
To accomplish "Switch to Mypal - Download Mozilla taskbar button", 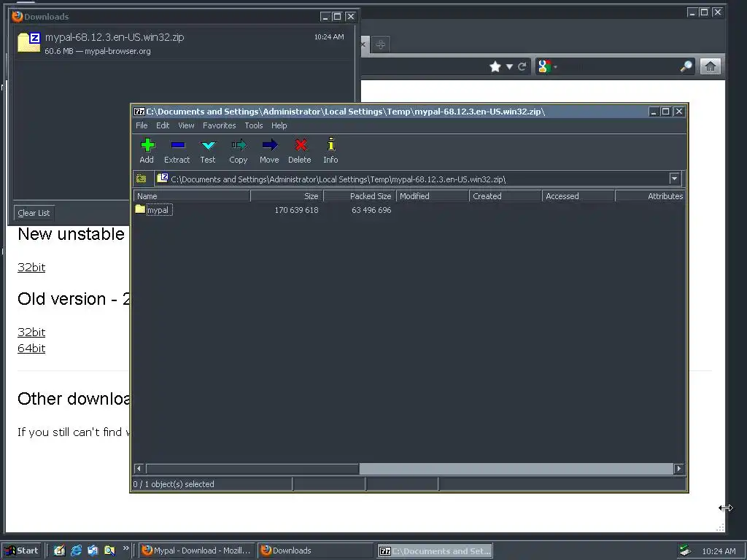I will pos(197,551).
